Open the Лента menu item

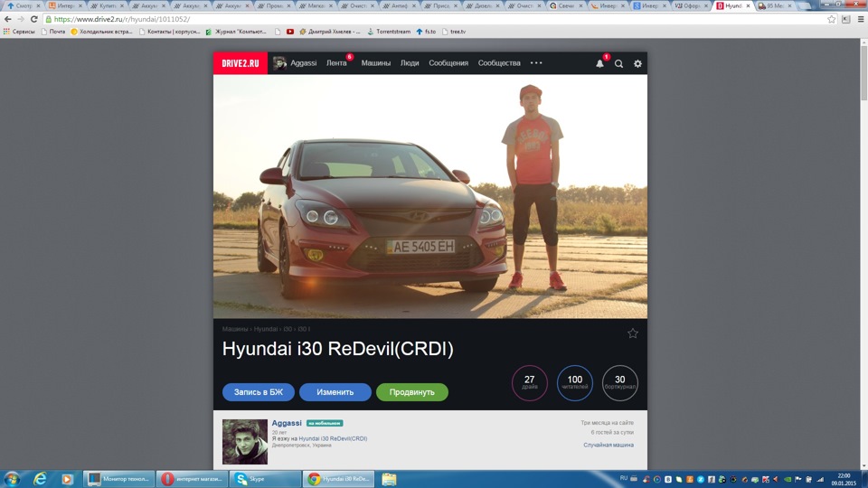tap(336, 63)
